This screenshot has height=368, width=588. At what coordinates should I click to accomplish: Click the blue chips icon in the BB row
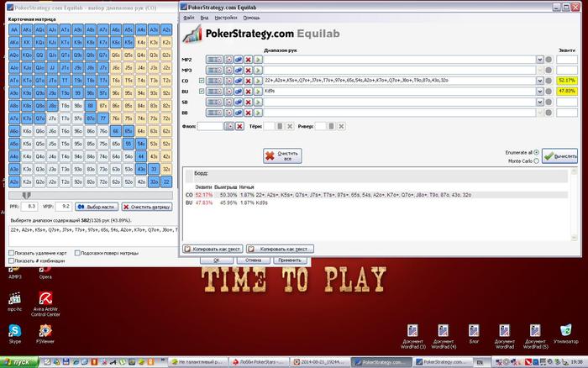238,113
